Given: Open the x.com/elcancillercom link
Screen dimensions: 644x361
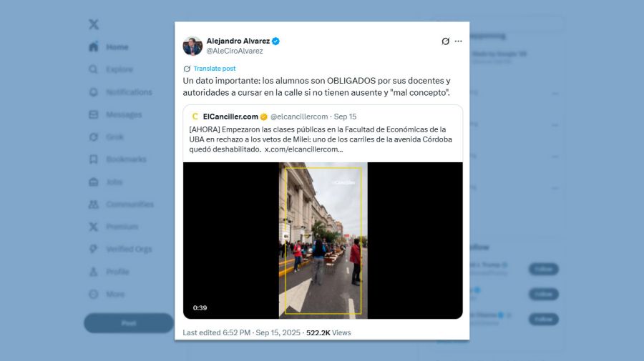Looking at the screenshot, I should tap(303, 149).
